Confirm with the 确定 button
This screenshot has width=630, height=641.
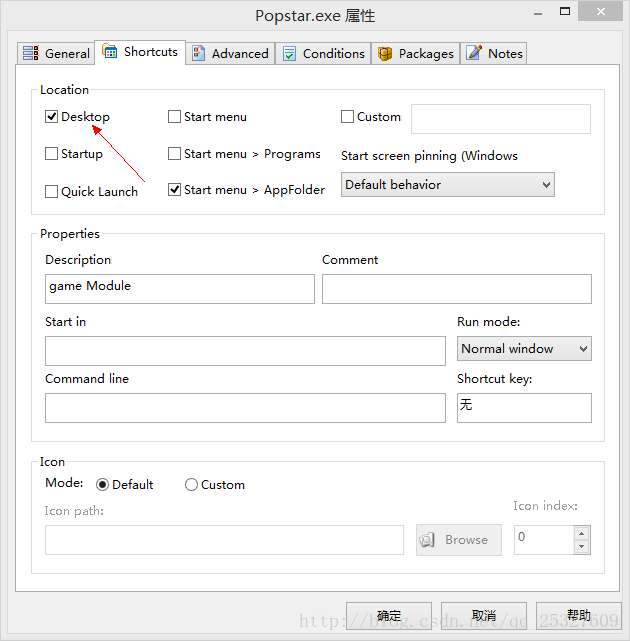tap(389, 616)
